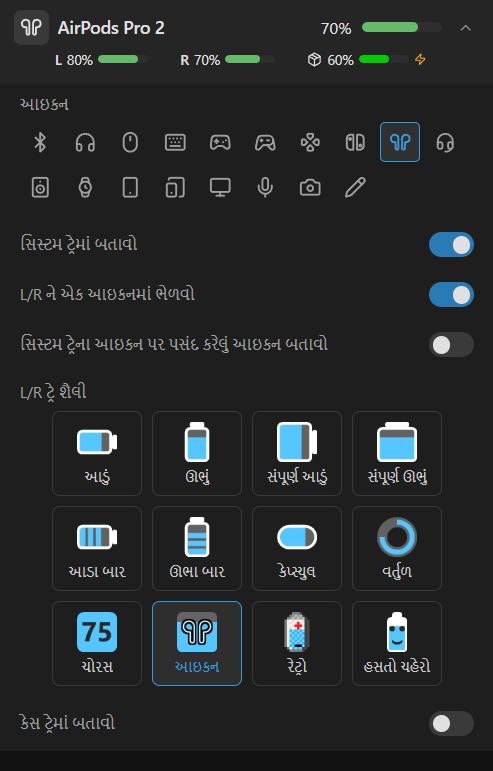This screenshot has width=493, height=771.
Task: Enable પસંદ કરેલું આઇકન બતાવો switch
Action: pos(451,345)
